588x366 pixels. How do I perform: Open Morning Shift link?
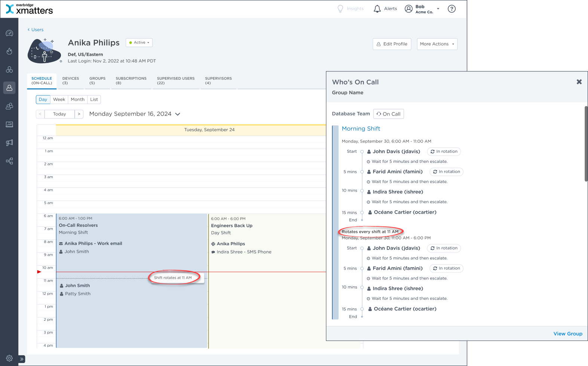pos(361,129)
